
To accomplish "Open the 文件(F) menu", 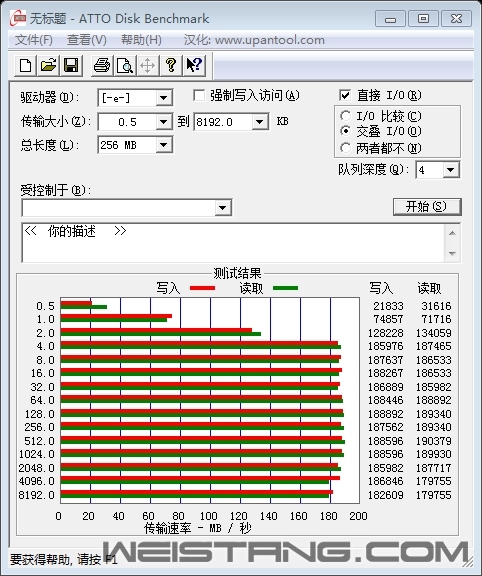I will click(33, 40).
